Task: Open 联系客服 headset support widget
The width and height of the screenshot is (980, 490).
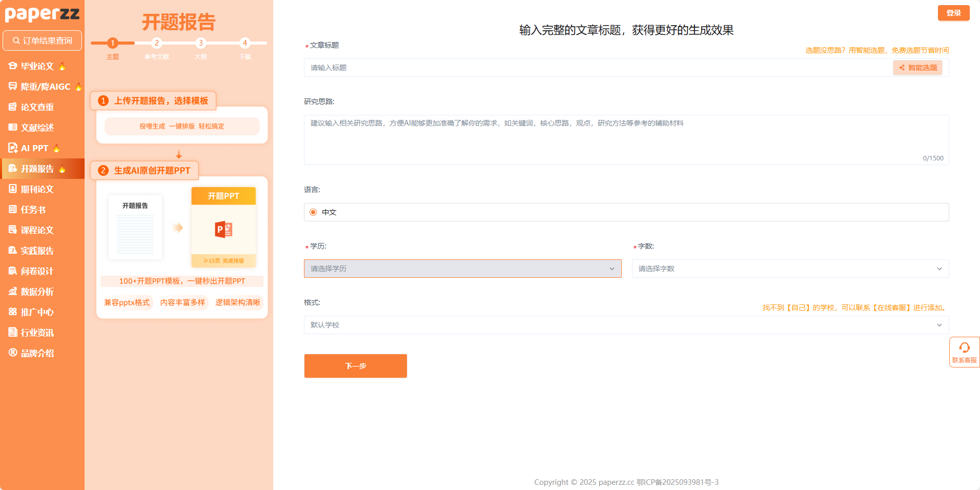Action: click(x=964, y=352)
